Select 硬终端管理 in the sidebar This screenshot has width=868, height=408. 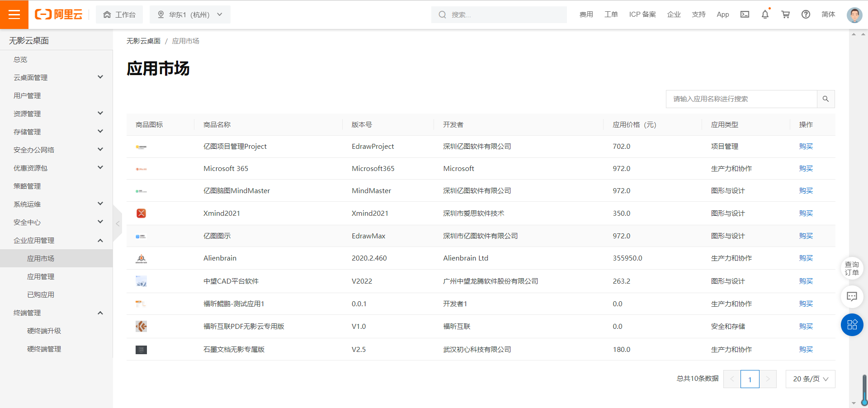(56, 349)
